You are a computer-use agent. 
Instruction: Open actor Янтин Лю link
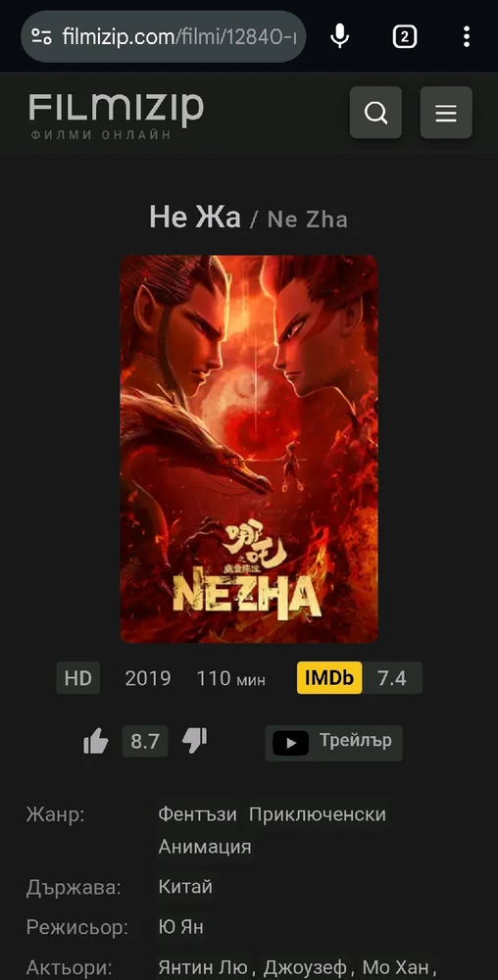tap(204, 967)
